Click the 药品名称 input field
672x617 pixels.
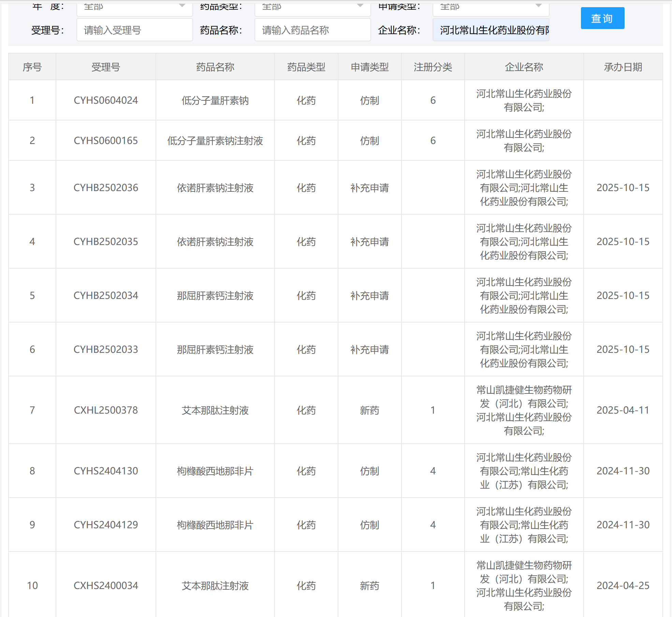[x=312, y=30]
